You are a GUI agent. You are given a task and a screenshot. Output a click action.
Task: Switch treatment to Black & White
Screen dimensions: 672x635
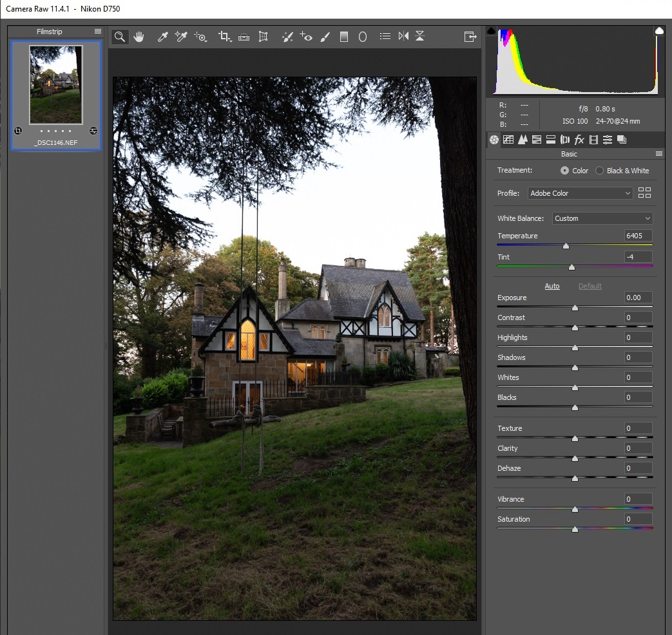click(x=599, y=170)
